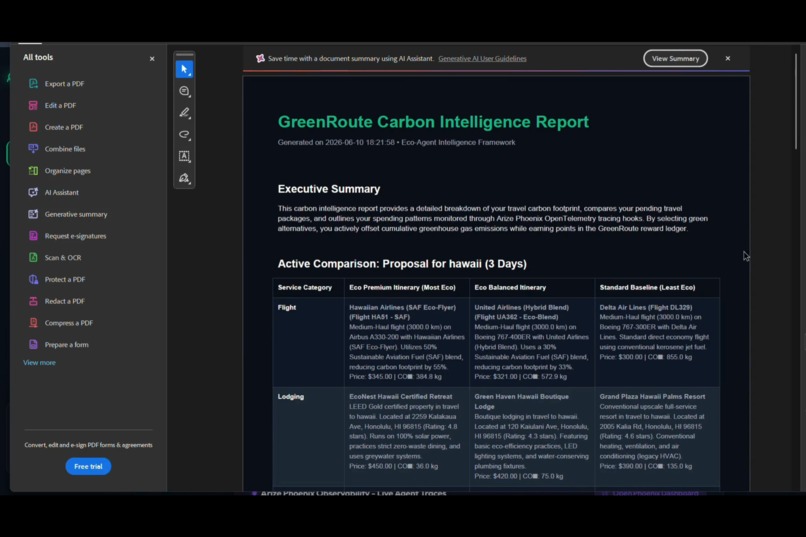The image size is (806, 537).
Task: Select the comment bubble tool
Action: tap(184, 91)
